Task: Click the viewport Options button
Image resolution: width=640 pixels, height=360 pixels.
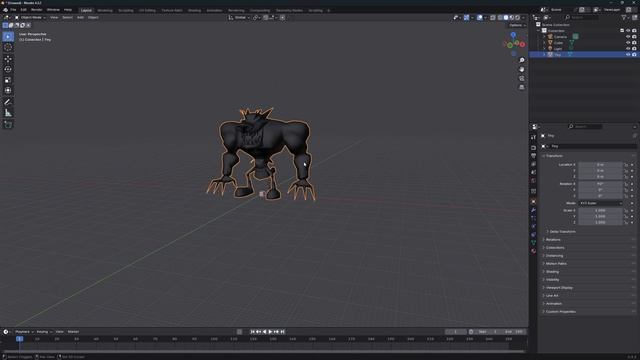Action: coord(518,25)
